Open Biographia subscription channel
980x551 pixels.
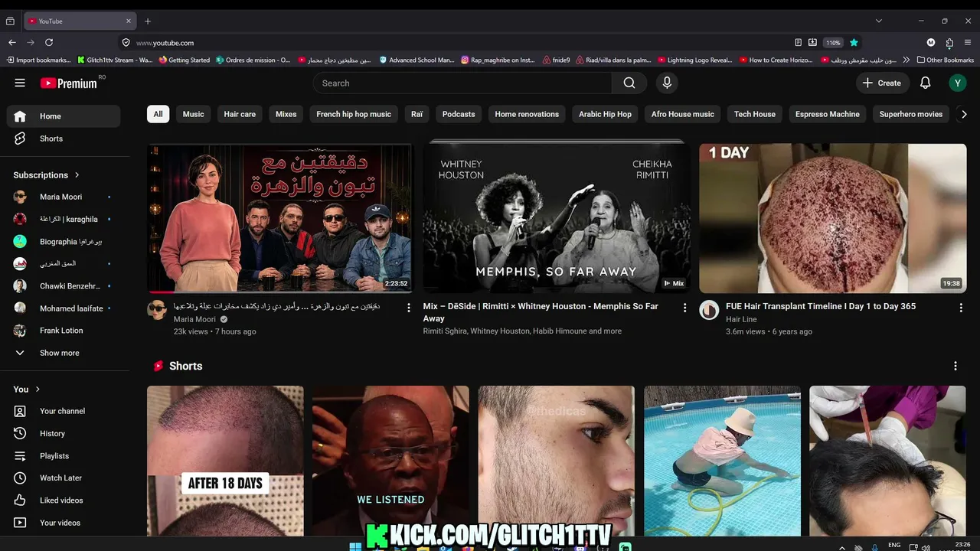pos(64,242)
